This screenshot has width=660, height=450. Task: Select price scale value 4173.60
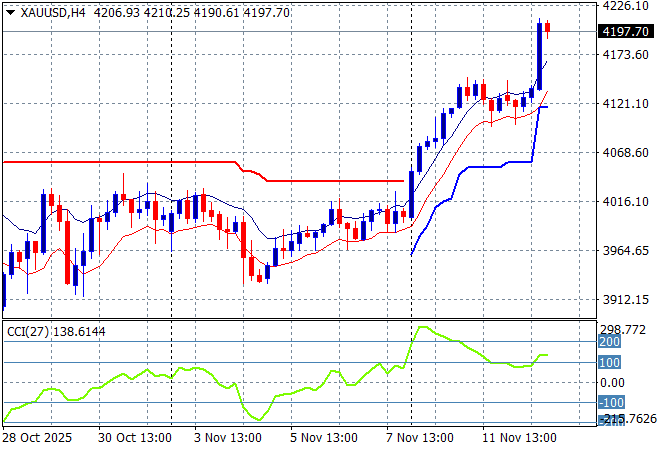coord(625,54)
